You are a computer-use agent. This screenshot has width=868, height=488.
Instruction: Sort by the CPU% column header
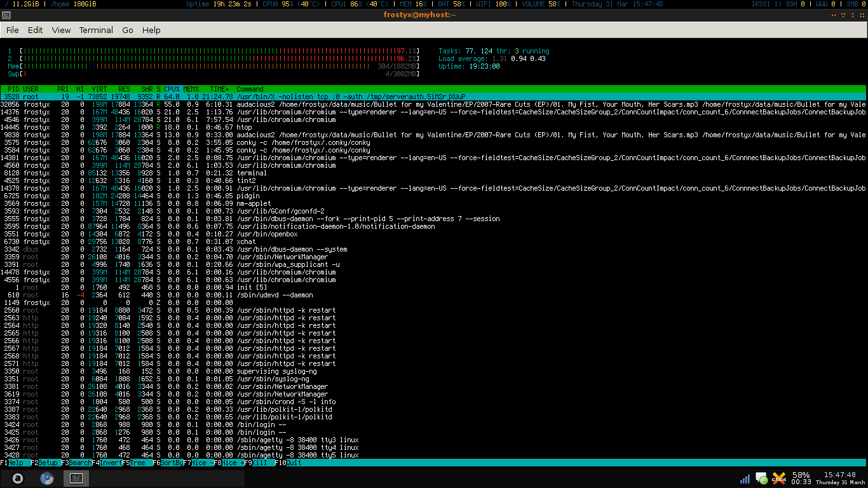pyautogui.click(x=172, y=89)
